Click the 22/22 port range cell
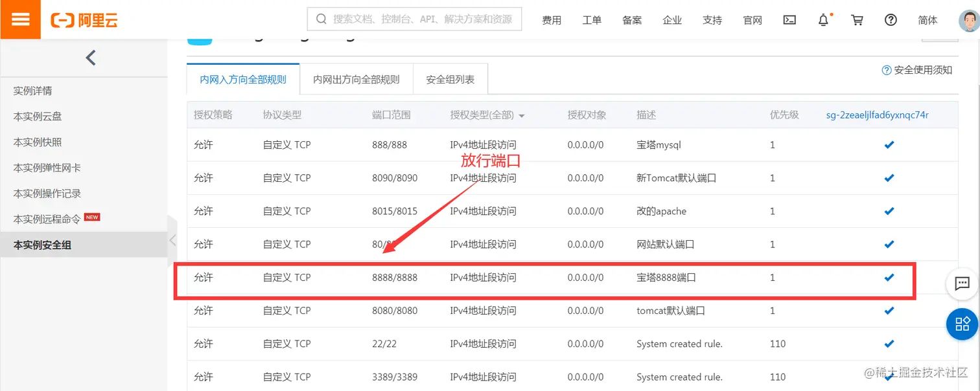The width and height of the screenshot is (980, 391). (x=384, y=344)
